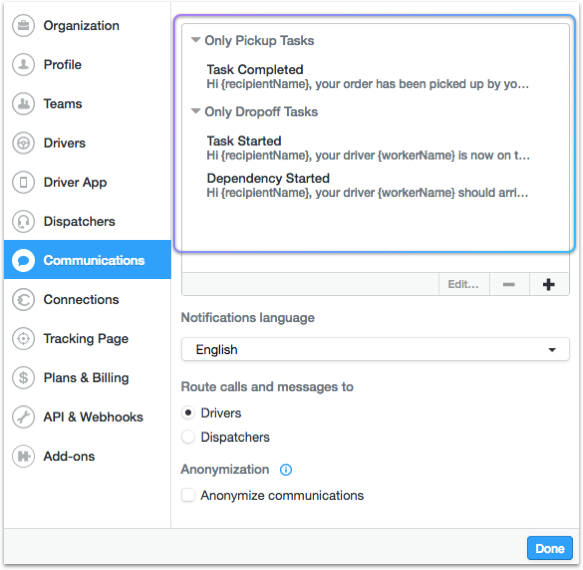
Task: Open the Notifications language dropdown
Action: [x=375, y=350]
